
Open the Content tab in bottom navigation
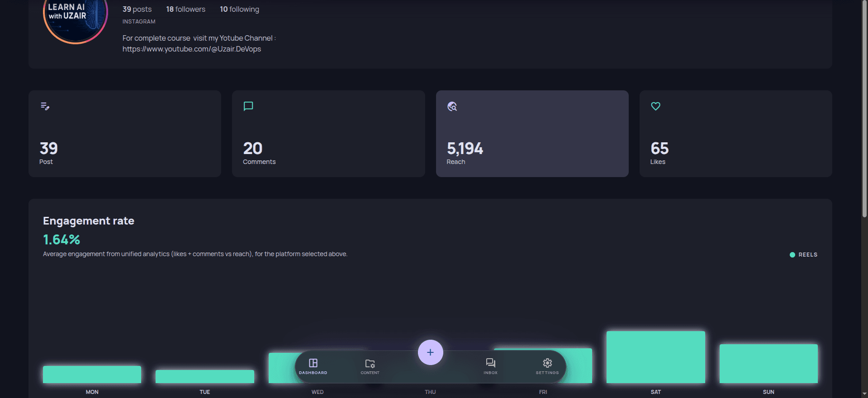[x=370, y=366]
